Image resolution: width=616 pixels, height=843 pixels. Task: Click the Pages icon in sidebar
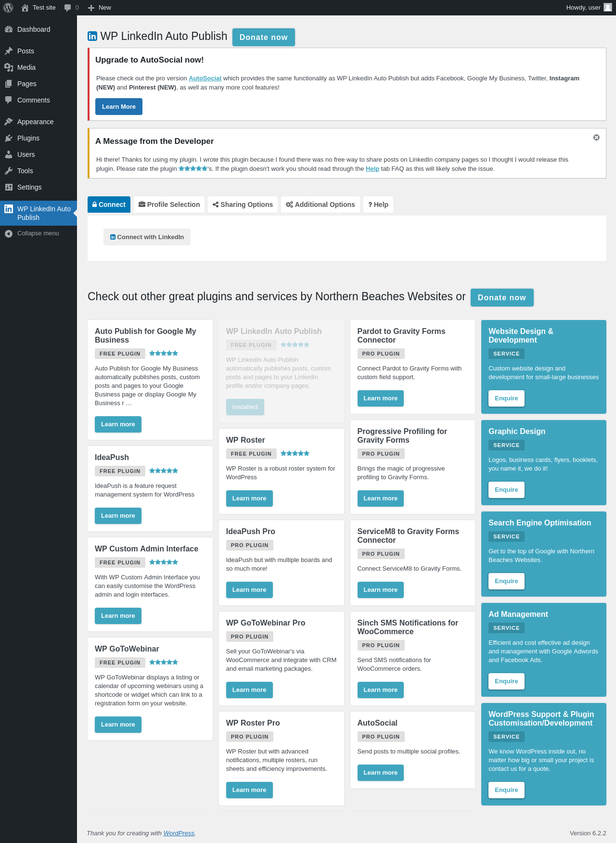[9, 84]
